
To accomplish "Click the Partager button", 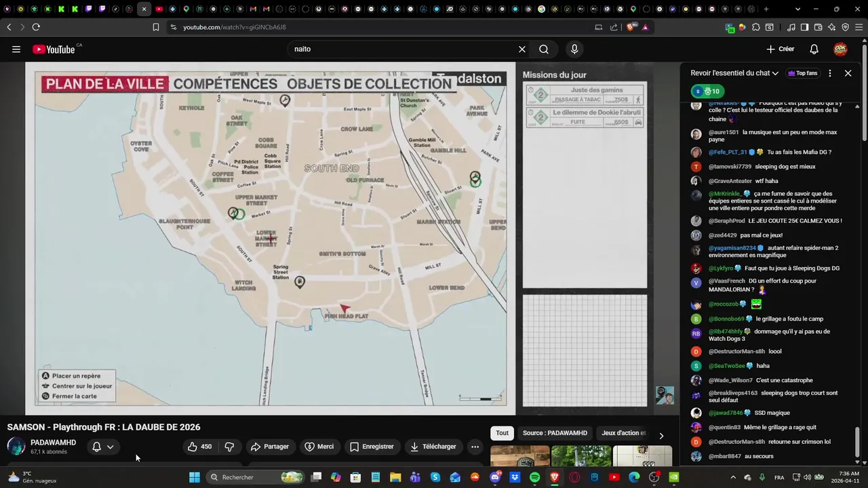I will click(x=269, y=447).
